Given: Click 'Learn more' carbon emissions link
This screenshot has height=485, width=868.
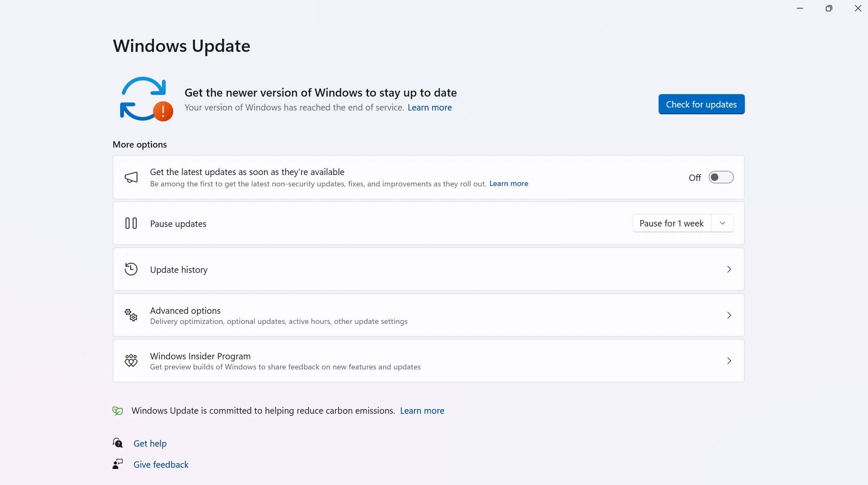Looking at the screenshot, I should coord(422,410).
